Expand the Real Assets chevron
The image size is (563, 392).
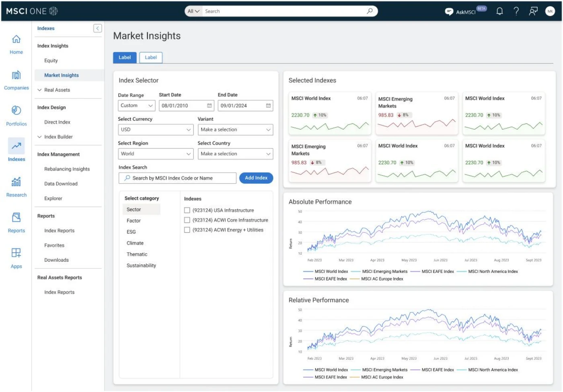[39, 90]
